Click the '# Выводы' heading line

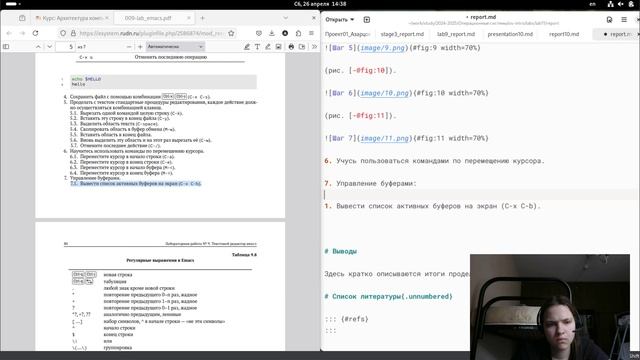click(x=340, y=251)
